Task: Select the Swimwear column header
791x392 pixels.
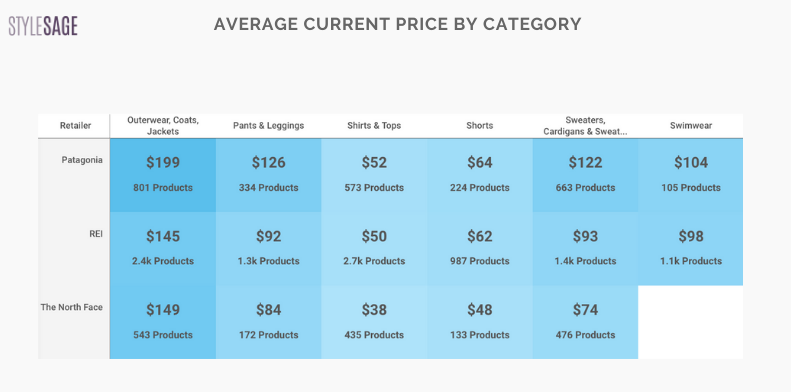Action: [691, 126]
